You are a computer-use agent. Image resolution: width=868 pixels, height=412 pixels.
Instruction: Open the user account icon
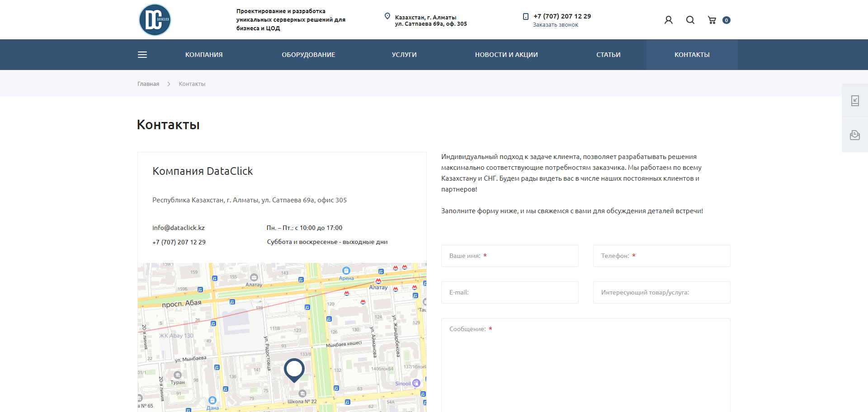pyautogui.click(x=669, y=20)
